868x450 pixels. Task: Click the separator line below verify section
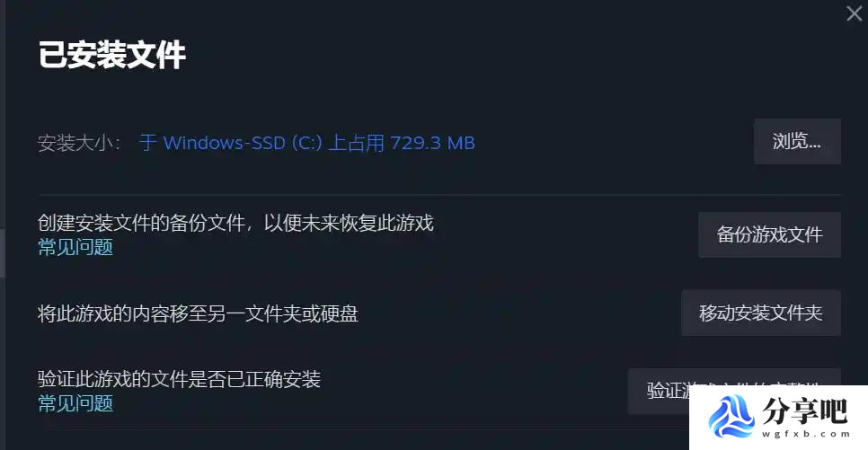(x=366, y=429)
